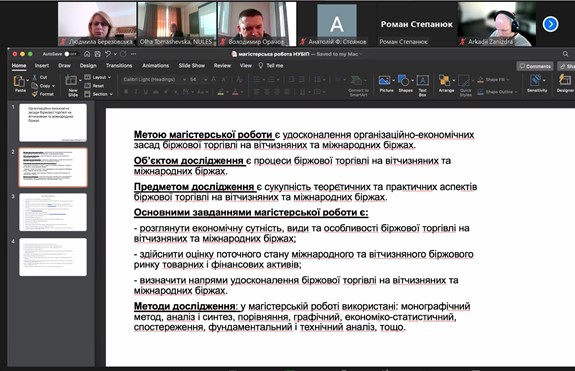Image resolution: width=575 pixels, height=371 pixels.
Task: Show more Zoom participants with blue arrow
Action: click(550, 24)
